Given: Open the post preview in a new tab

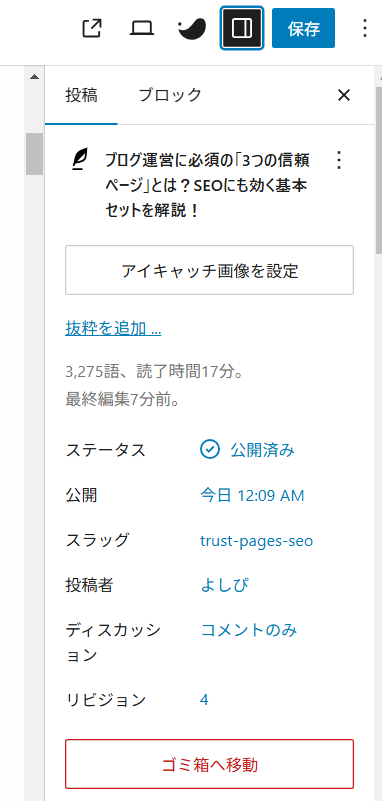Looking at the screenshot, I should [x=92, y=28].
